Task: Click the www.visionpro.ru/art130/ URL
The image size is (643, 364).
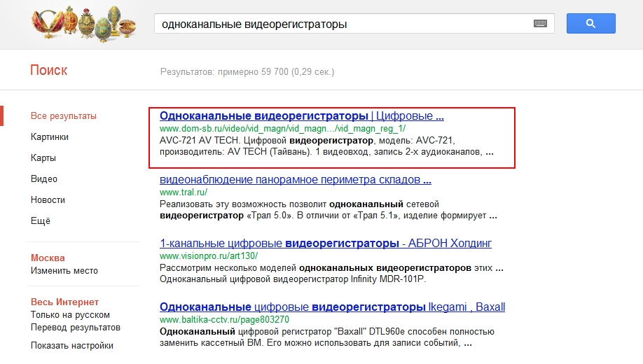Action: tap(208, 255)
